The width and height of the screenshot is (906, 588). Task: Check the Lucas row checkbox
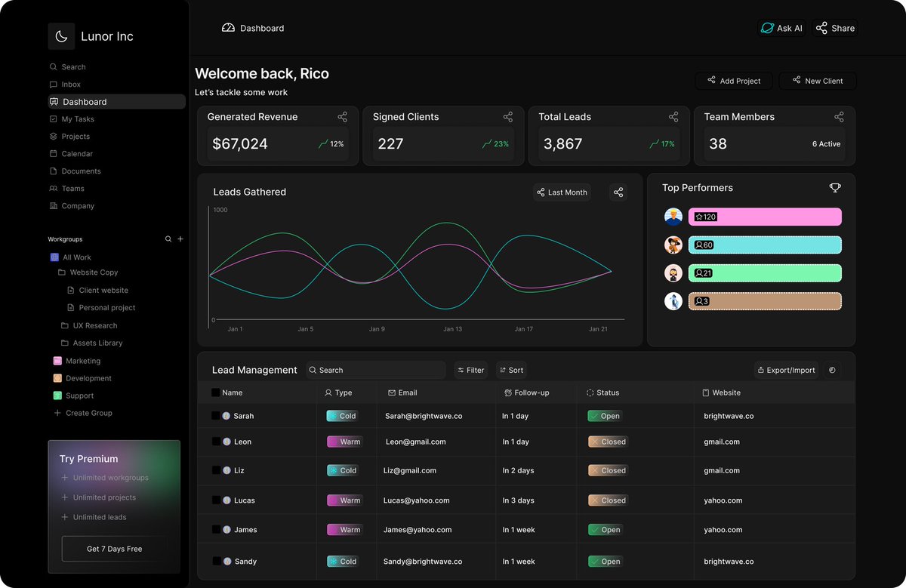coord(216,500)
